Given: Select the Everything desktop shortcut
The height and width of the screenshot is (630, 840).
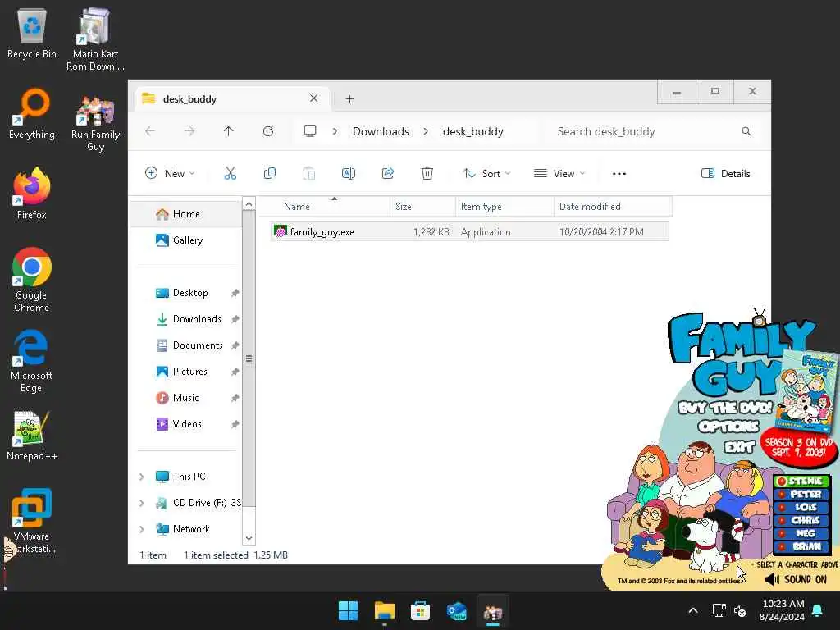Looking at the screenshot, I should (32, 114).
